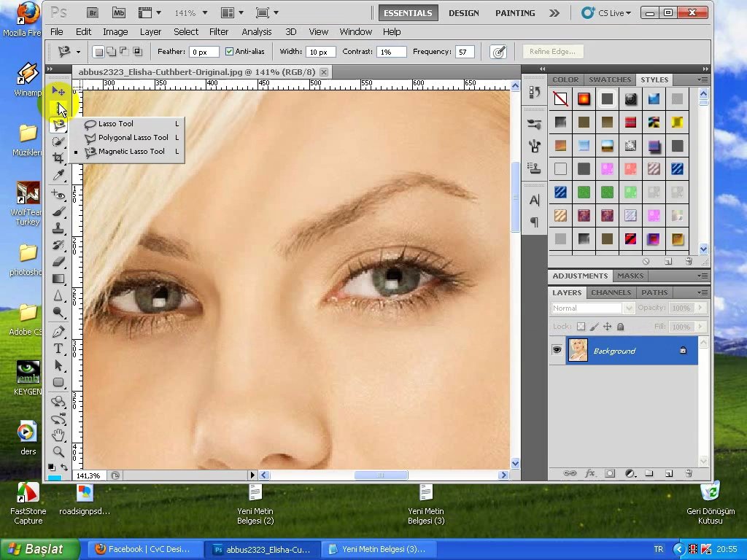Image resolution: width=747 pixels, height=560 pixels.
Task: Click the Frequency 57 field
Action: point(465,52)
